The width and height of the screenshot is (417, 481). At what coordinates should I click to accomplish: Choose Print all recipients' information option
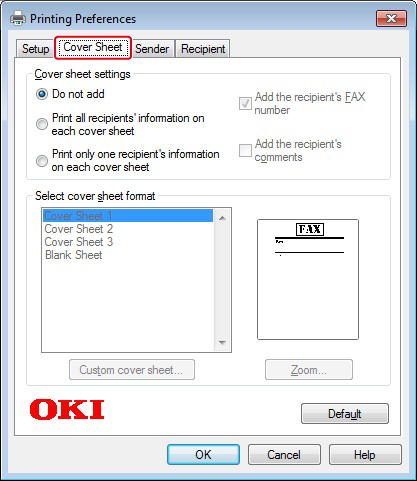coord(42,124)
